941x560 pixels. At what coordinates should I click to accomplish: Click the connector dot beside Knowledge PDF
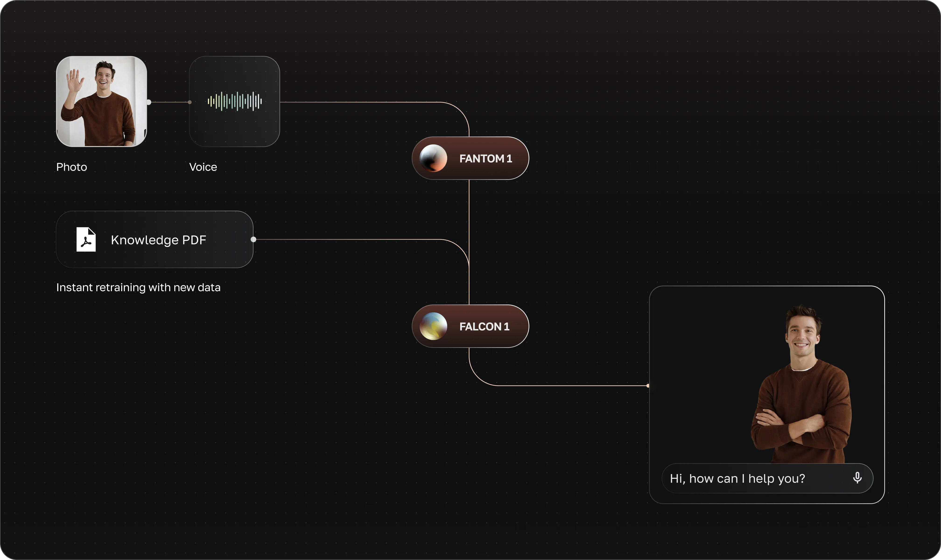point(253,239)
